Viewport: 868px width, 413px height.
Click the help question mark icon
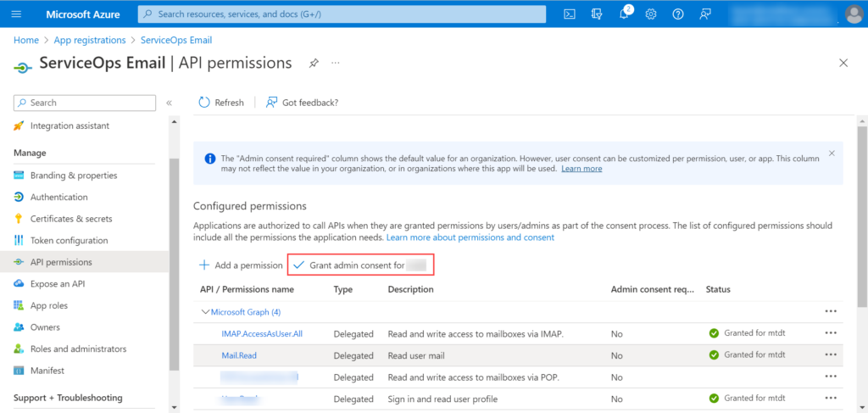pos(678,14)
